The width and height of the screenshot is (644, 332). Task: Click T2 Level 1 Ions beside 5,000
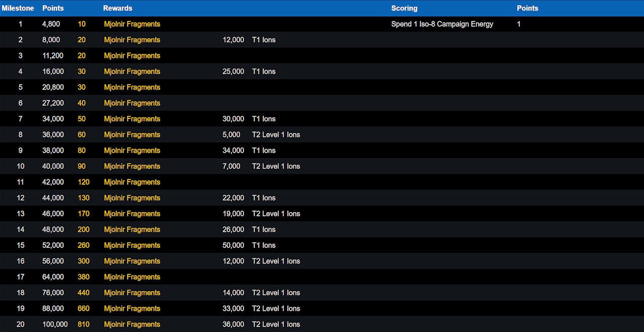click(x=276, y=135)
